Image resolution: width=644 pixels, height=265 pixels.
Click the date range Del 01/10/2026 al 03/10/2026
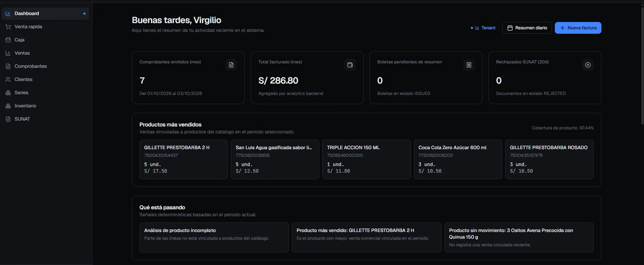coord(171,93)
